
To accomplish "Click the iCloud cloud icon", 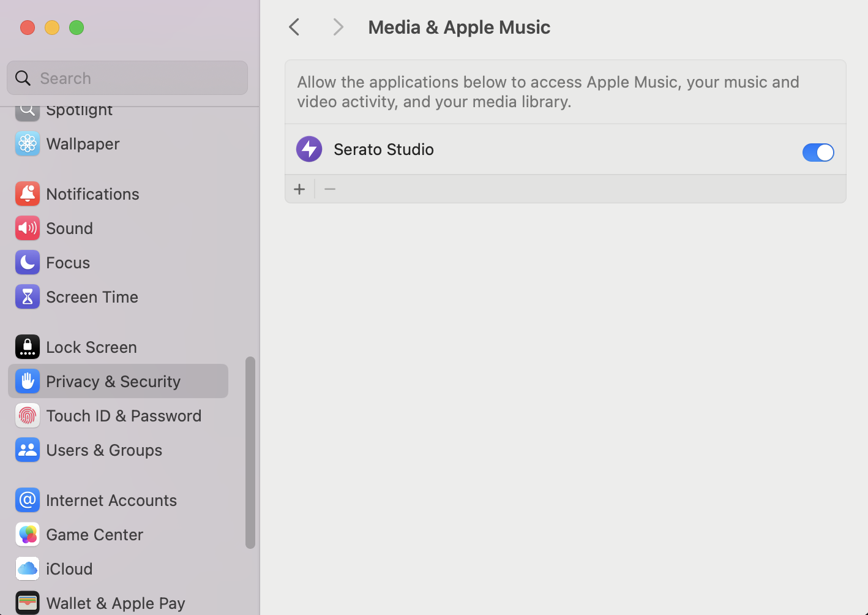I will [x=28, y=568].
